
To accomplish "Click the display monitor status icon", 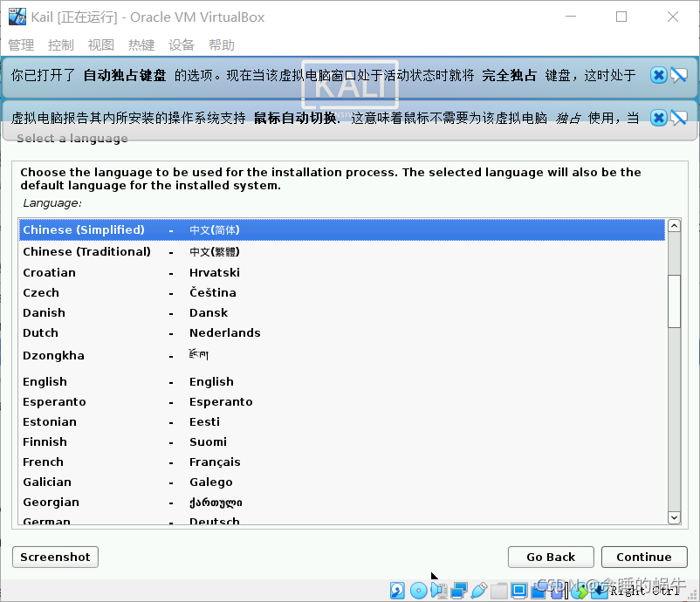I will point(518,591).
